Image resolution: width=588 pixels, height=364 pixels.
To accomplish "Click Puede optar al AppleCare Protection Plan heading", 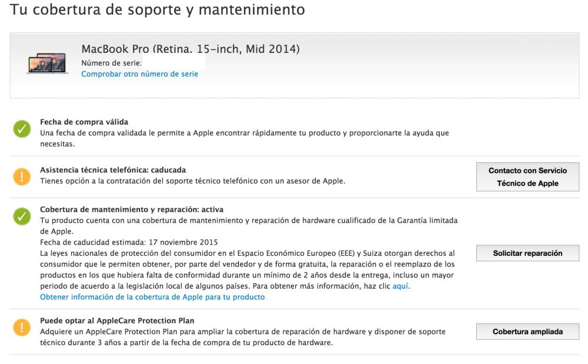I will [117, 321].
